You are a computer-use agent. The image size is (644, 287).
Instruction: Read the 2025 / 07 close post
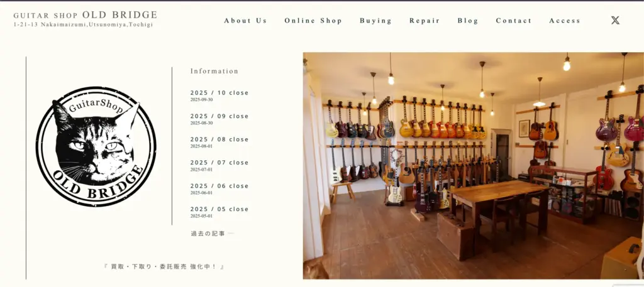pos(219,163)
